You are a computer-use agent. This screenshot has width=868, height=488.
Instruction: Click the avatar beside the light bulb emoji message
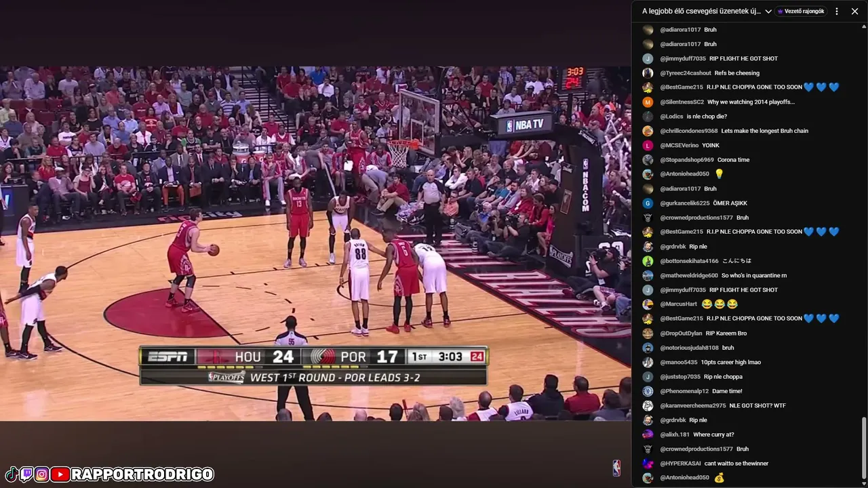click(648, 174)
